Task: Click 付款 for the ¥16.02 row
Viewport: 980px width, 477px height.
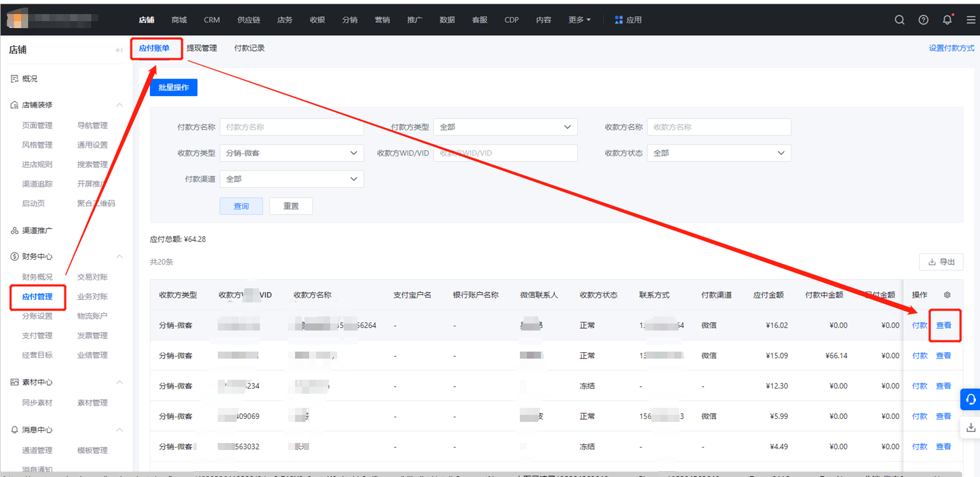Action: click(920, 325)
